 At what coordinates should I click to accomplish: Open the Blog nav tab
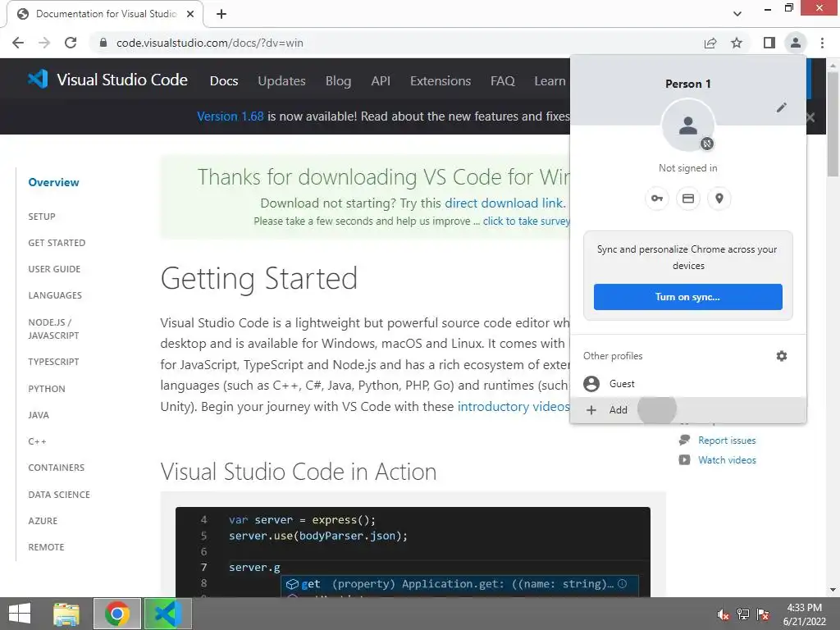coord(339,81)
